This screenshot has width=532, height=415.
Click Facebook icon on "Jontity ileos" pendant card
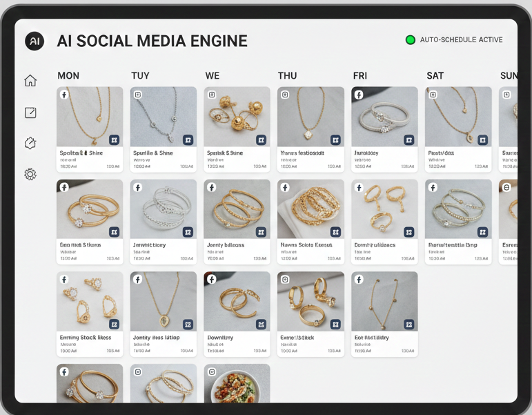138,279
